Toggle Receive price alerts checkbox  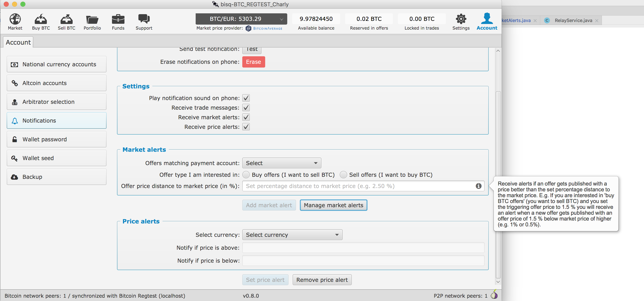click(246, 127)
